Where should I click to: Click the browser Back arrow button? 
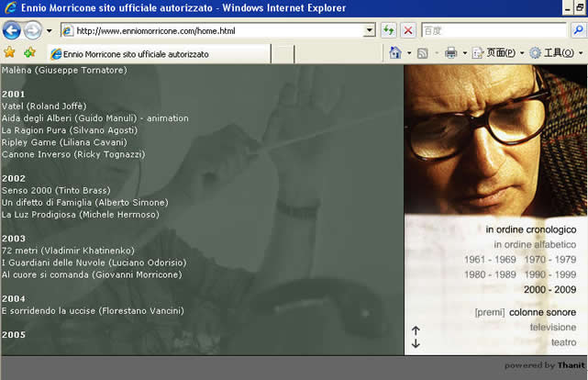pos(11,31)
